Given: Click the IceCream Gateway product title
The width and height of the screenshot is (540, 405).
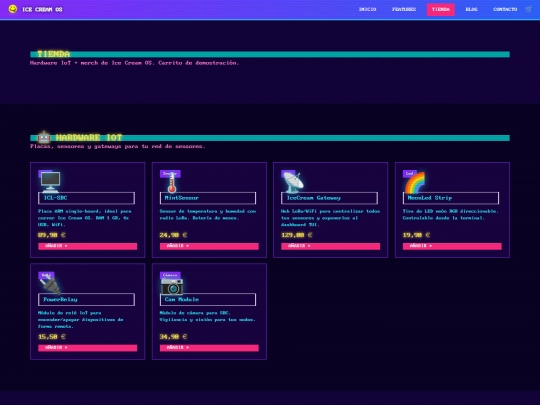Looking at the screenshot, I should click(330, 198).
